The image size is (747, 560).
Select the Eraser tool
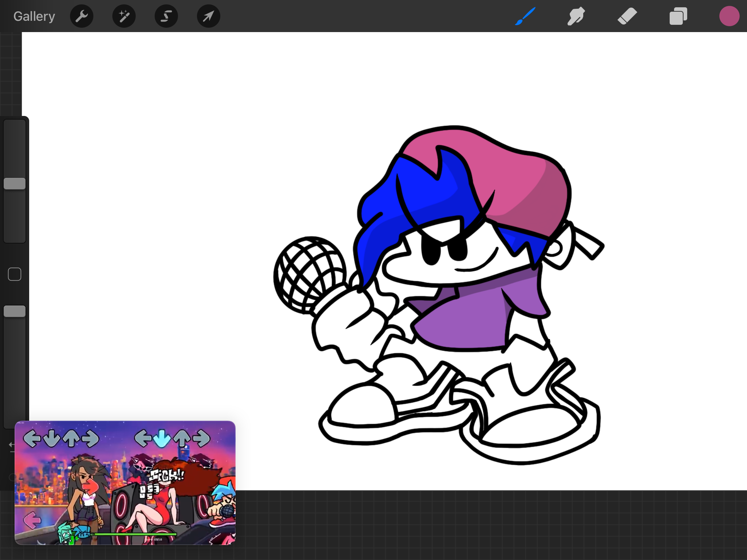627,16
